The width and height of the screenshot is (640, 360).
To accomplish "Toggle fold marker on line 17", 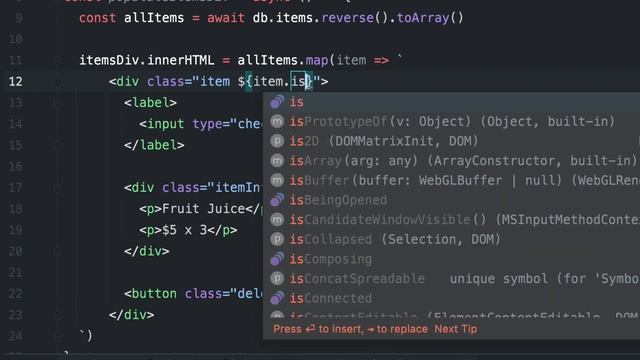I will pyautogui.click(x=58, y=188).
